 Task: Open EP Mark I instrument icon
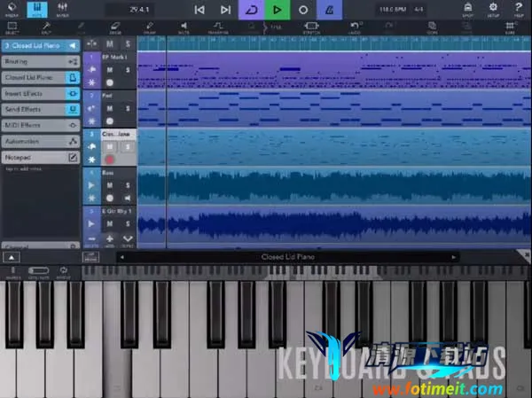point(91,69)
